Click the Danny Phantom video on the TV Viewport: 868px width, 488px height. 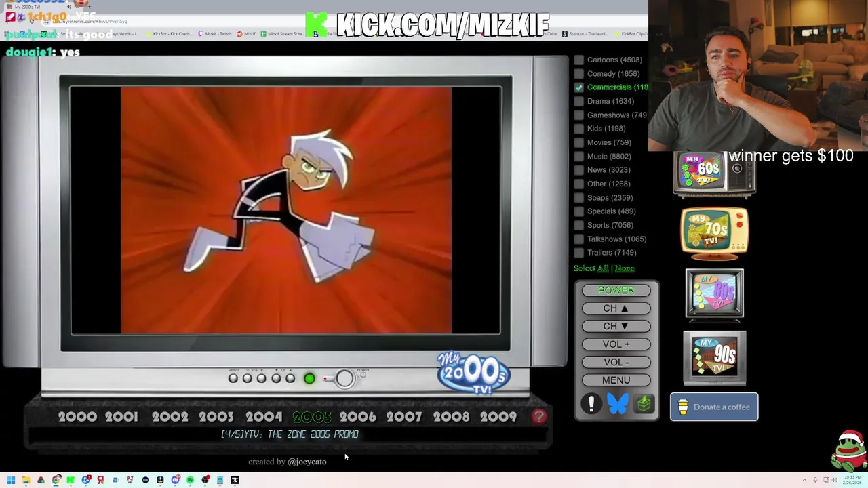point(285,210)
